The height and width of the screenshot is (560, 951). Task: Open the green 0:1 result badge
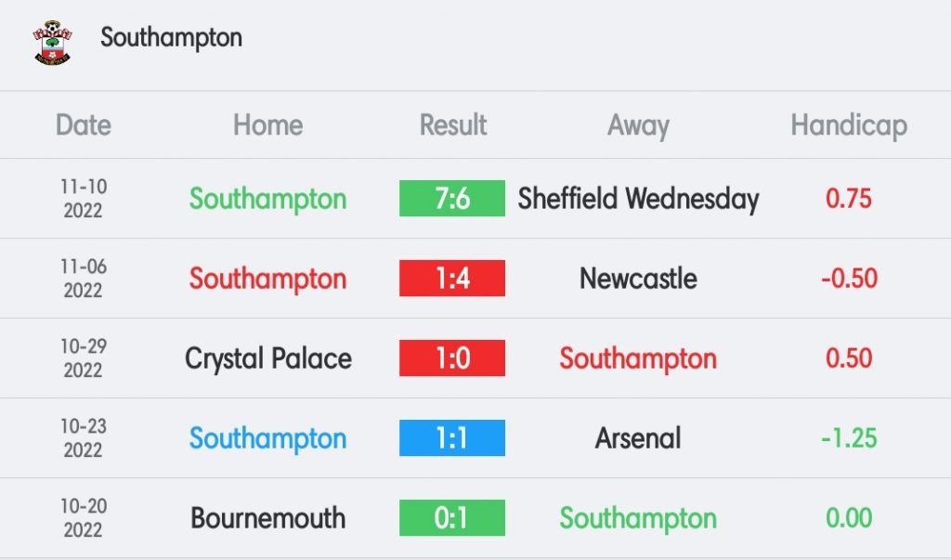(452, 518)
